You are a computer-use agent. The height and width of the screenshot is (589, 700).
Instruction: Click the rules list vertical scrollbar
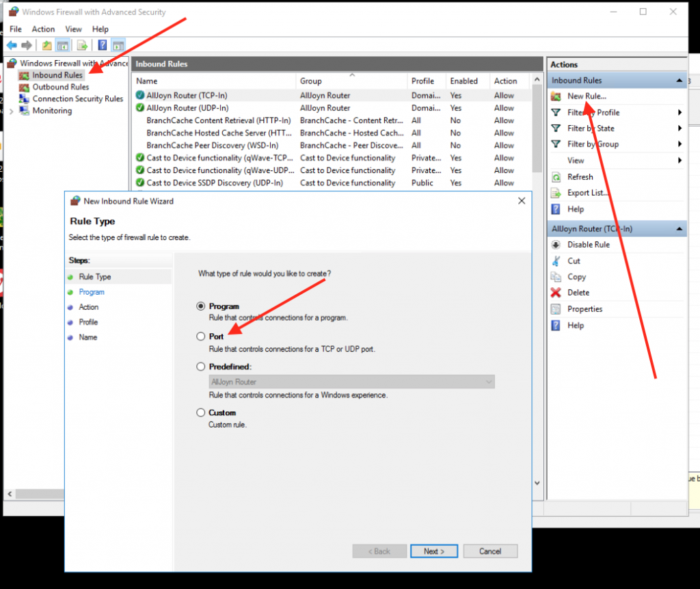tap(537, 274)
